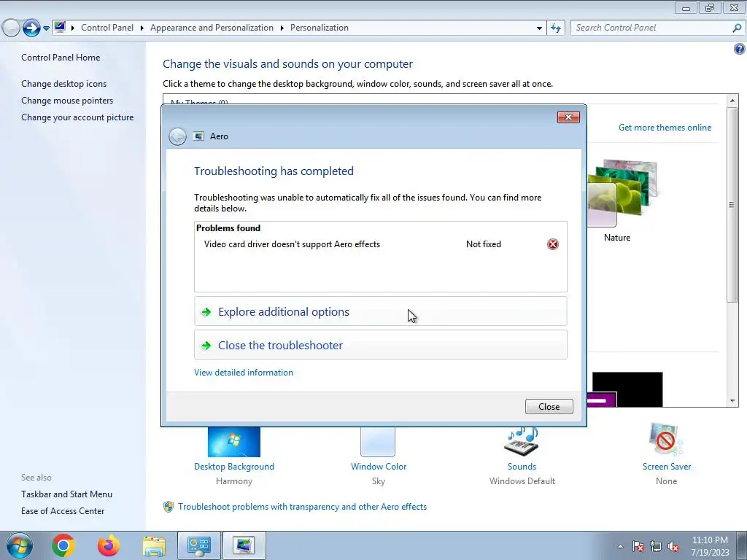Click the muted volume tray icon
The height and width of the screenshot is (560, 747).
(x=673, y=546)
